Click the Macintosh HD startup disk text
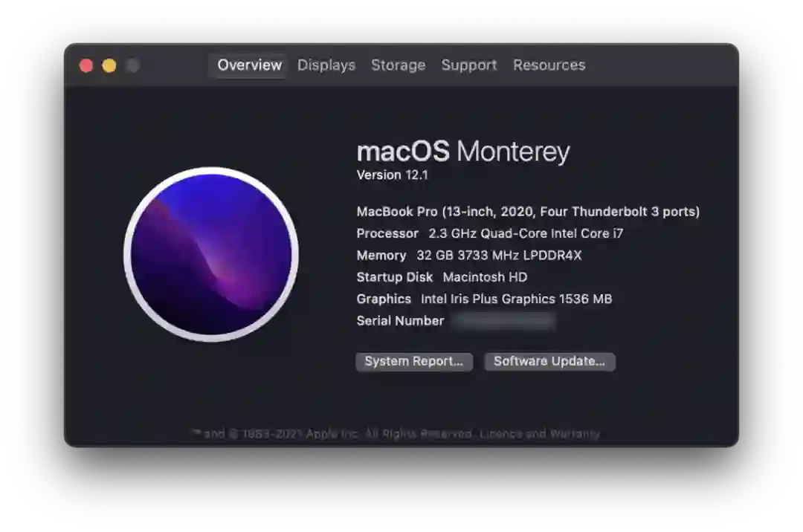Screen dimensions: 803x532 coord(485,276)
